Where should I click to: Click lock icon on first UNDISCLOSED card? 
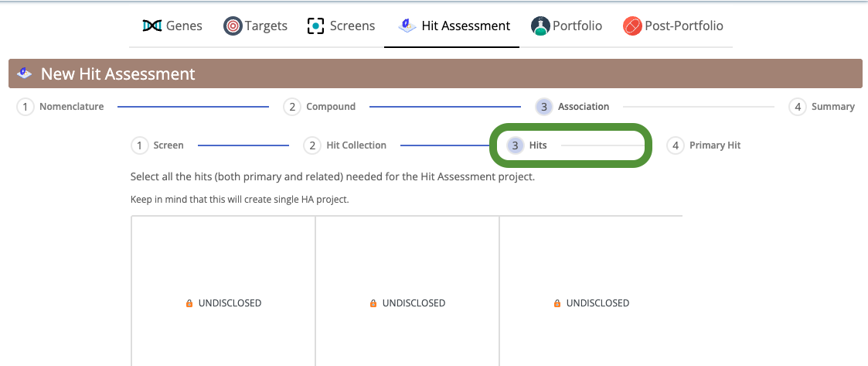tap(189, 303)
